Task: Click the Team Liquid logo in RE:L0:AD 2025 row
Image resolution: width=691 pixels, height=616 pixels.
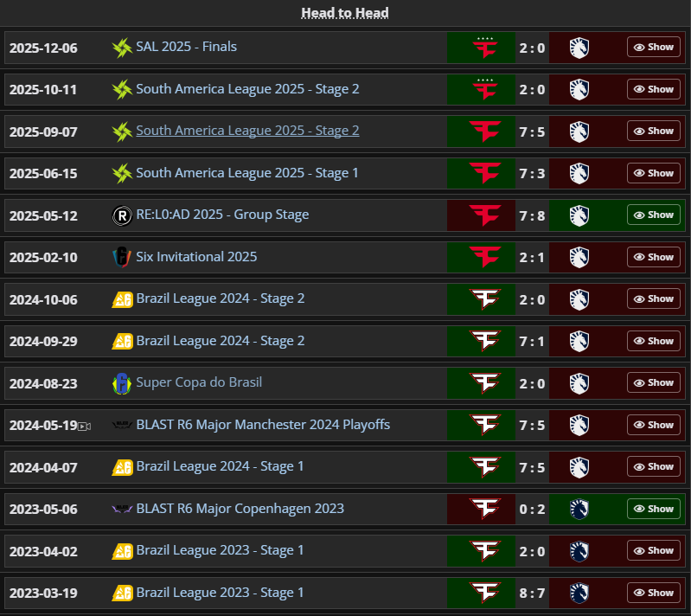Action: coord(579,215)
